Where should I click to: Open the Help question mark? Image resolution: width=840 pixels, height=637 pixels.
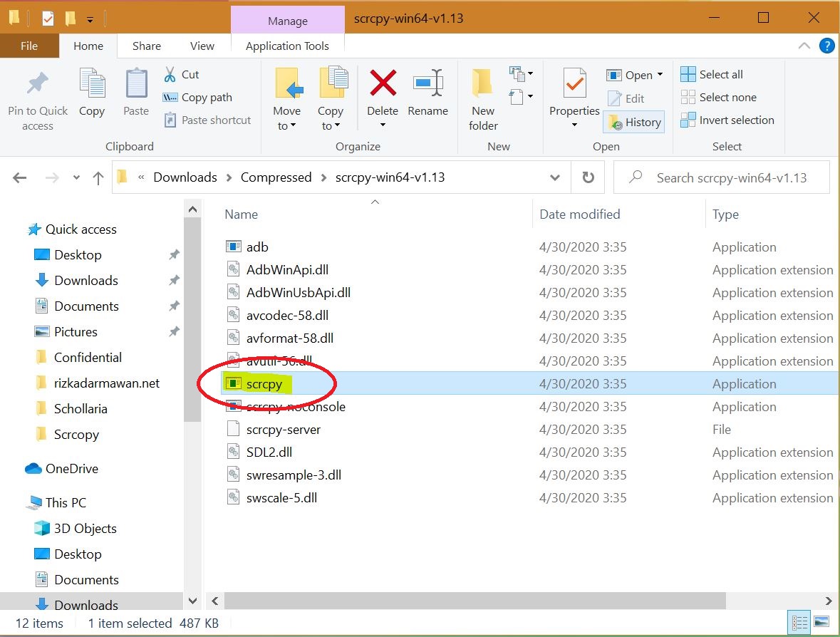[826, 46]
